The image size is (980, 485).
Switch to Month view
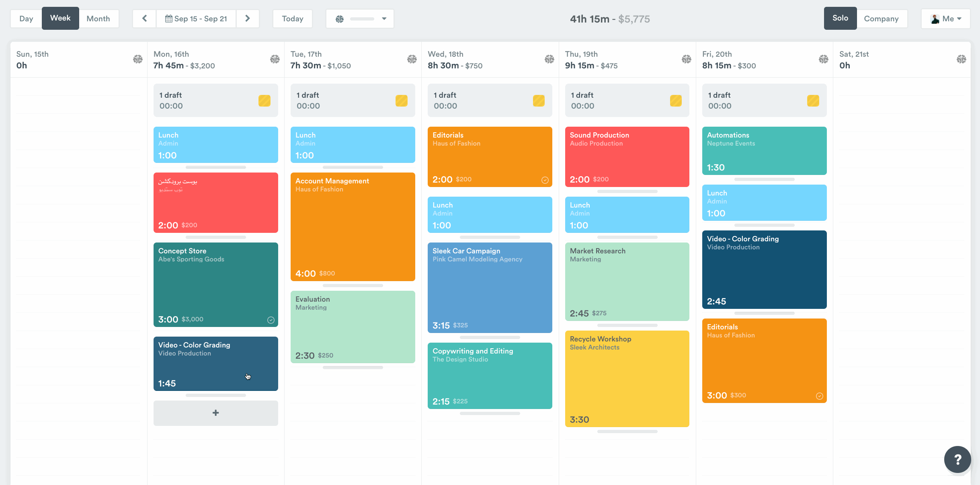98,18
